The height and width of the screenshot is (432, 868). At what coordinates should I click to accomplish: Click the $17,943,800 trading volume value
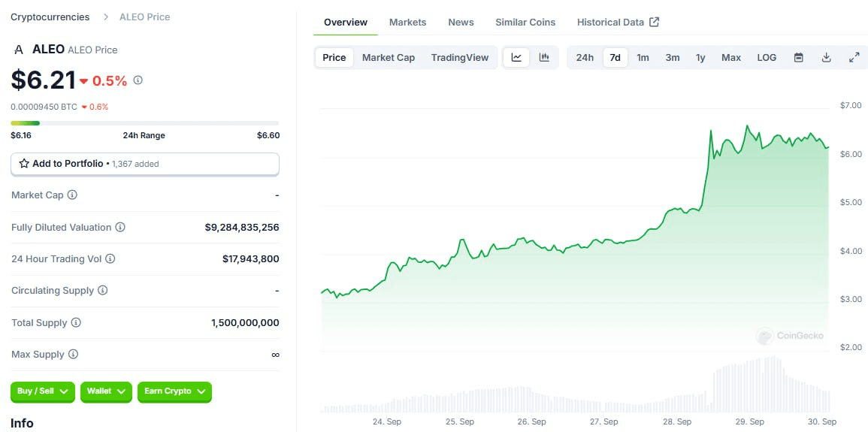(251, 259)
